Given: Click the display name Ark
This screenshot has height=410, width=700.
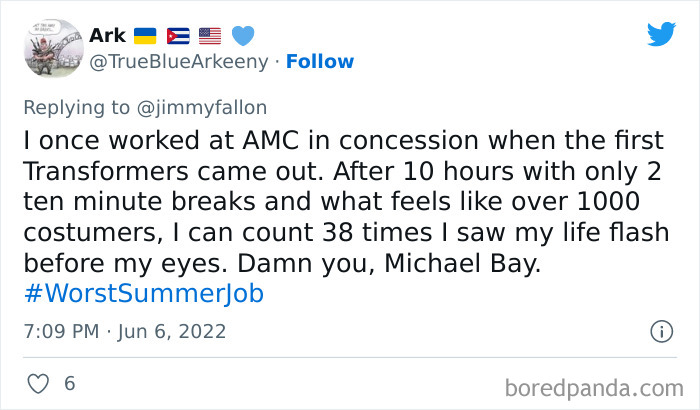Looking at the screenshot, I should [107, 36].
